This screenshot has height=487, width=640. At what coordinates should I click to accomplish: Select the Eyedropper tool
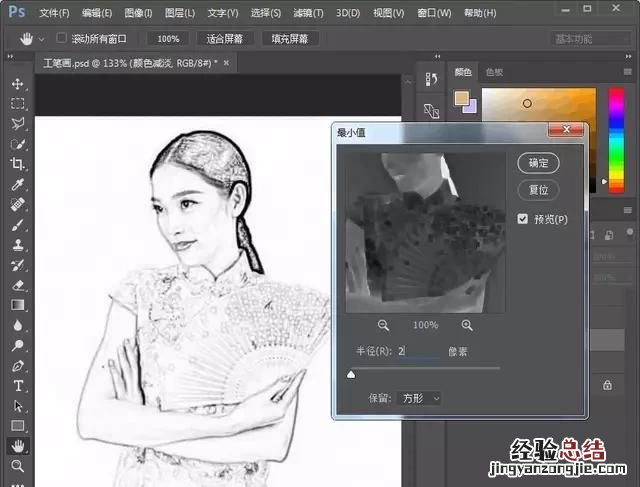17,185
